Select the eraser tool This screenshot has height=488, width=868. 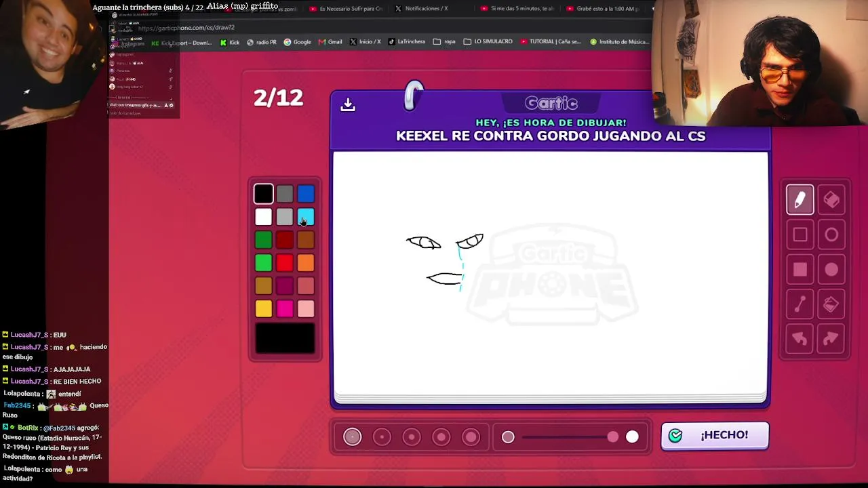(831, 200)
